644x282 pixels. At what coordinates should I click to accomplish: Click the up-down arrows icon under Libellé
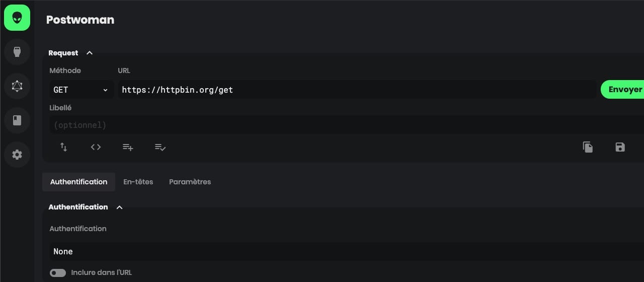point(63,147)
